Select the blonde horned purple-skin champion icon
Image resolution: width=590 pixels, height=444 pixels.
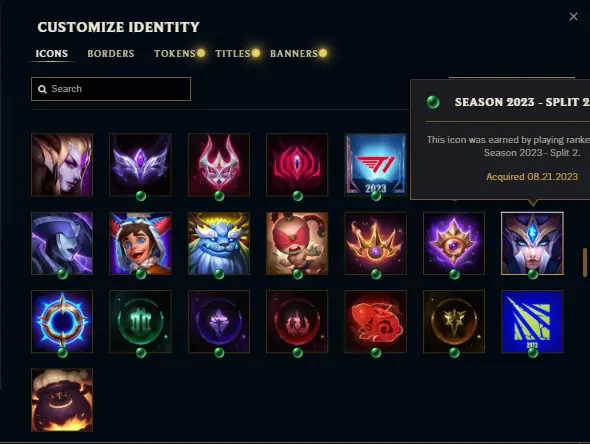(x=62, y=165)
